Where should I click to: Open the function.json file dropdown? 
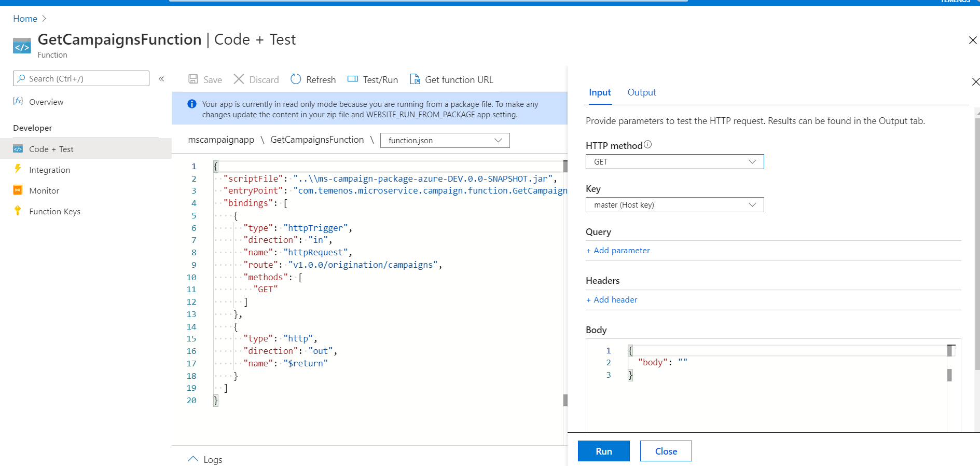click(445, 141)
